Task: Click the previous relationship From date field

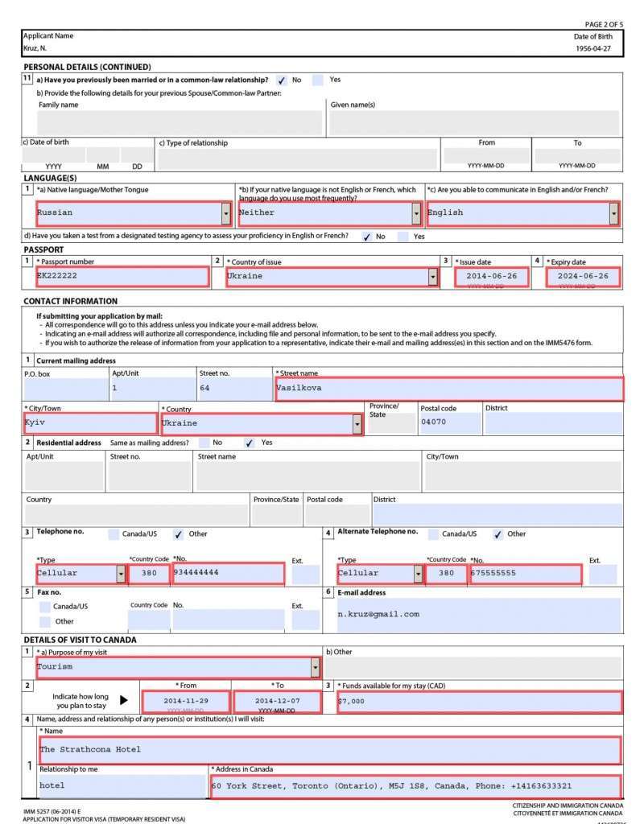Action: [486, 155]
